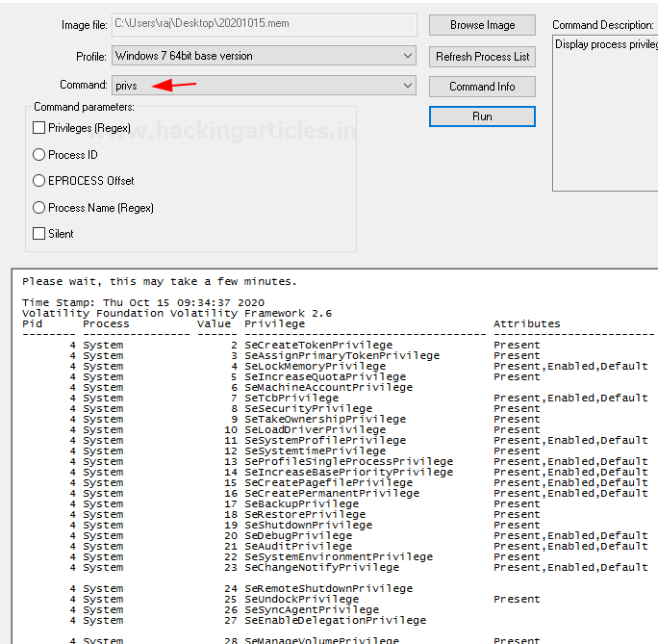Click the SeShutdownPrivilege line in the results
This screenshot has height=644, width=658.
(308, 525)
